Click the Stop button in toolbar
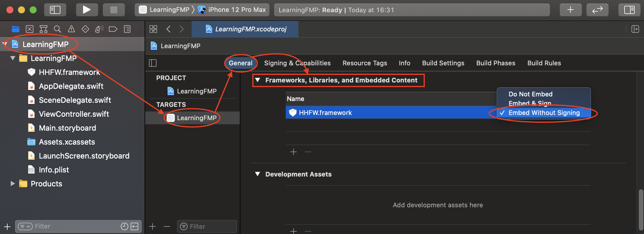The height and width of the screenshot is (234, 644). point(114,10)
